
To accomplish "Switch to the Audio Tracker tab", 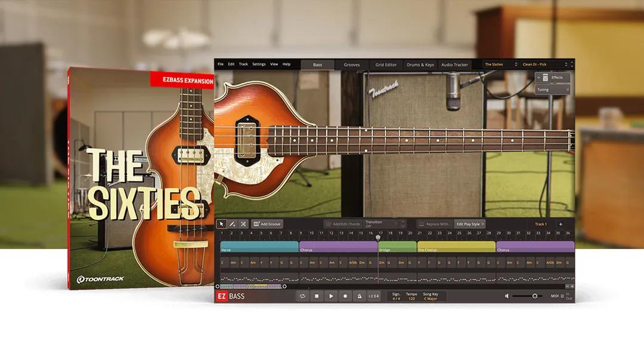I will (x=454, y=64).
